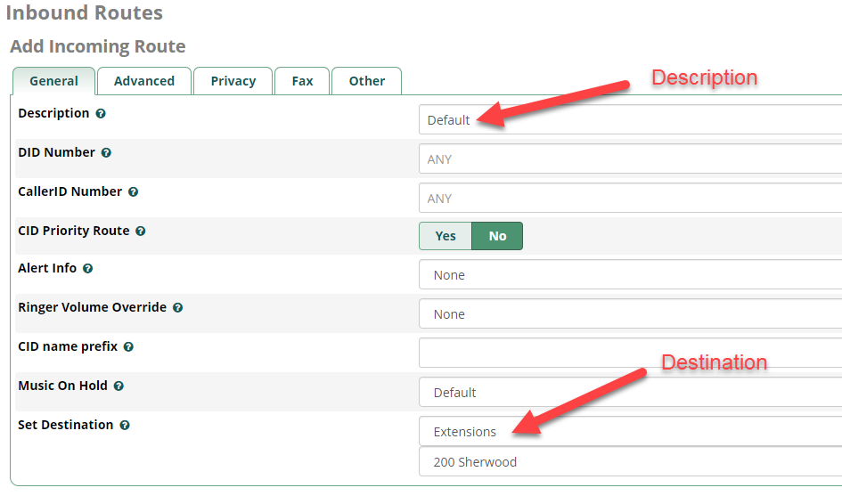
Task: Open the Alert Info dropdown
Action: pos(631,275)
